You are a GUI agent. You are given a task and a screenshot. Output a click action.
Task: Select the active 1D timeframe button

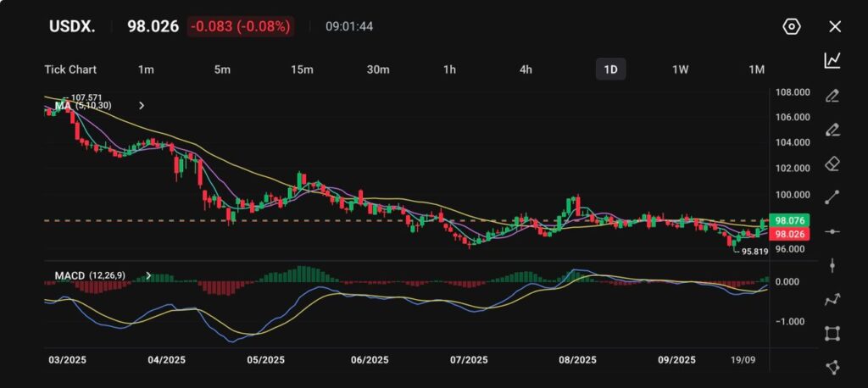(x=610, y=69)
